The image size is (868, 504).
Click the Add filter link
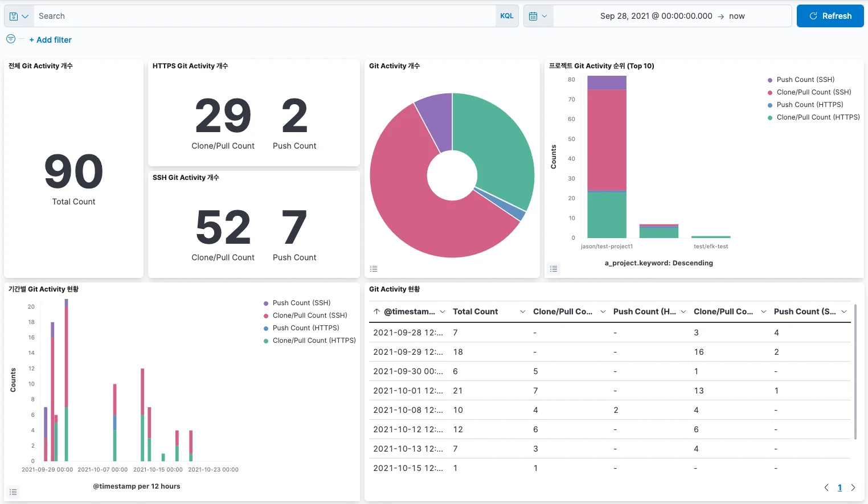point(51,40)
